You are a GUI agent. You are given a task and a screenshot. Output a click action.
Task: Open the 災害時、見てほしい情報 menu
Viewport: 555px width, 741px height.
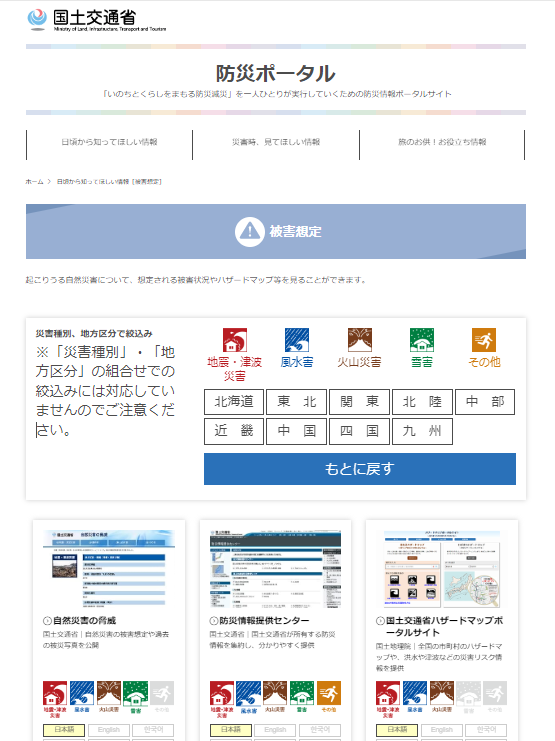[x=276, y=142]
